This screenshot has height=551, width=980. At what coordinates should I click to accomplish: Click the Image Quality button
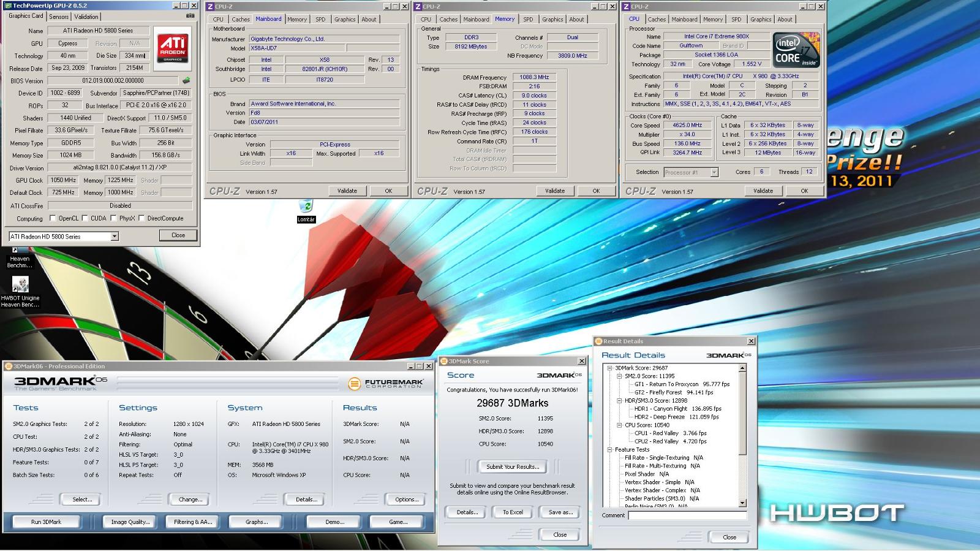click(130, 522)
